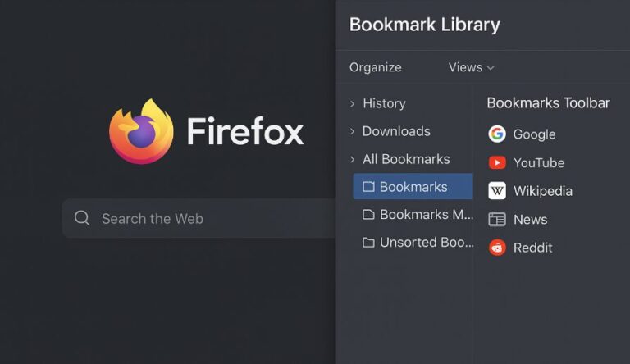Focus the Search the Web field
This screenshot has width=630, height=364.
click(x=199, y=218)
